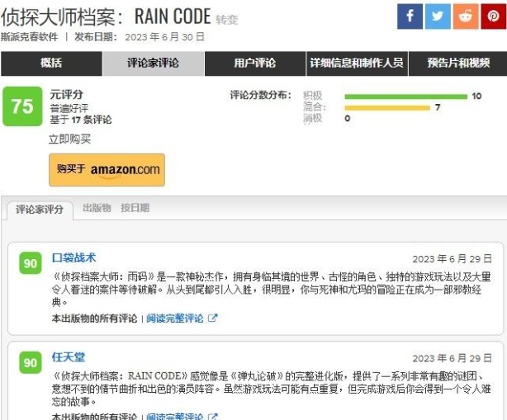Click the negative count number 0
The width and height of the screenshot is (507, 420).
[x=348, y=118]
